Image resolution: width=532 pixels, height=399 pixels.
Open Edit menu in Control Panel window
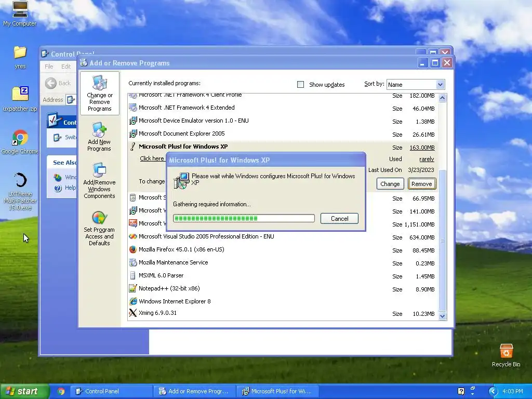66,66
